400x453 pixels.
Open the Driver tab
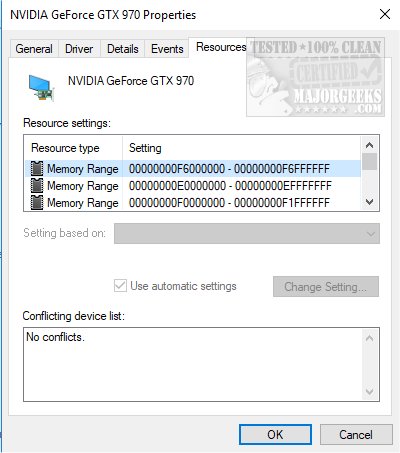(x=79, y=49)
